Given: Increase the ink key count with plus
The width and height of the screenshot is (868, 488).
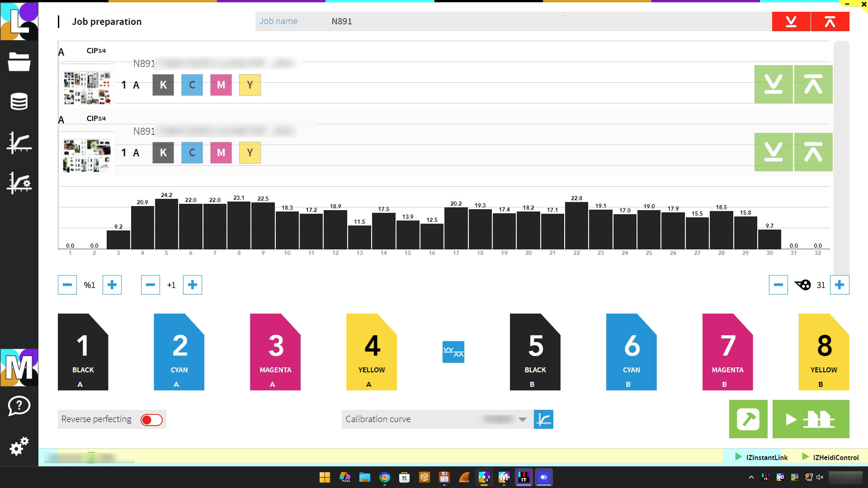Looking at the screenshot, I should click(840, 285).
